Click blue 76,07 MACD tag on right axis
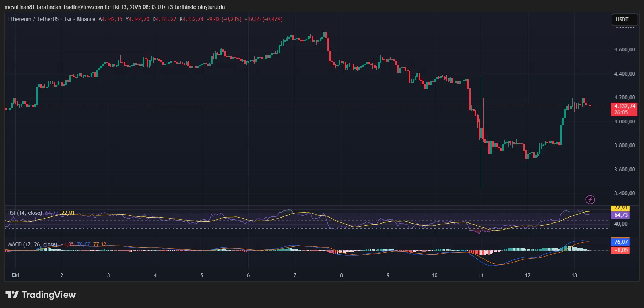 pyautogui.click(x=620, y=242)
